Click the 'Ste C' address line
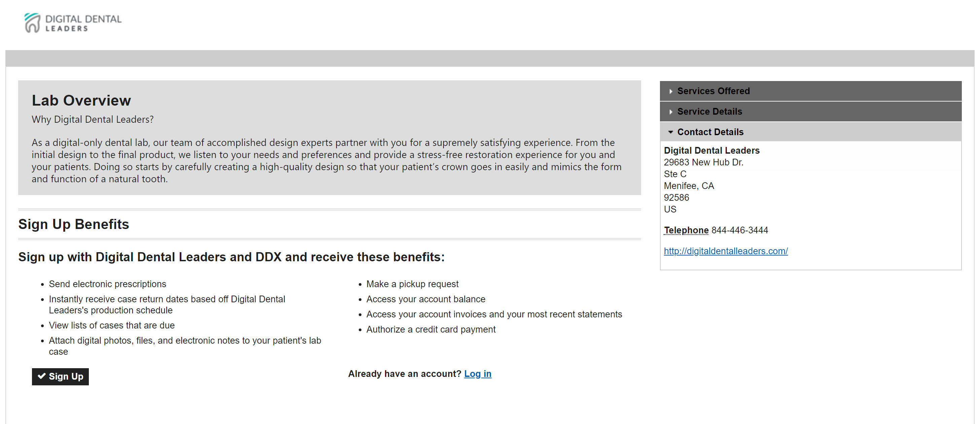 pyautogui.click(x=675, y=174)
